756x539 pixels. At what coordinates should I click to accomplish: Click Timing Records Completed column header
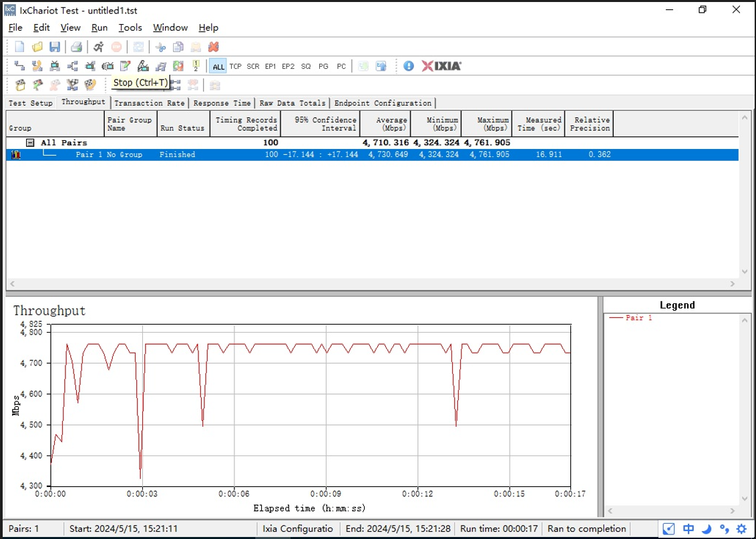[x=245, y=124]
